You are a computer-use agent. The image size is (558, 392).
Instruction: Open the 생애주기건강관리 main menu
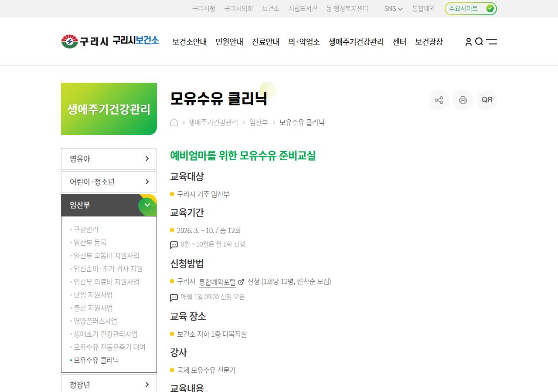point(356,42)
